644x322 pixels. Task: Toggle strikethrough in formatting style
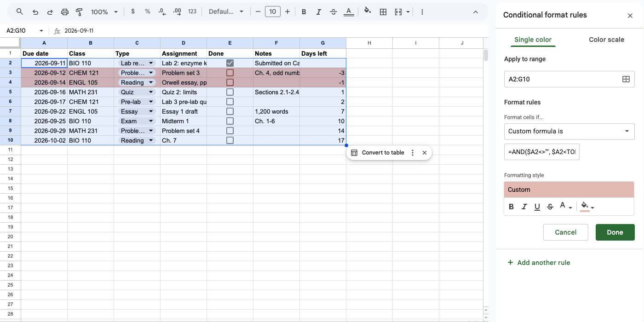[x=550, y=207]
